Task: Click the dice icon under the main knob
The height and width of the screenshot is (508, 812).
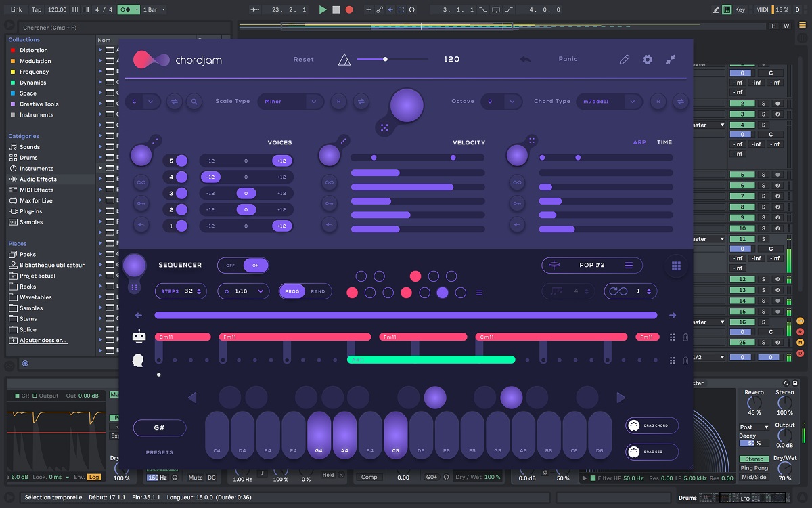Action: click(384, 127)
